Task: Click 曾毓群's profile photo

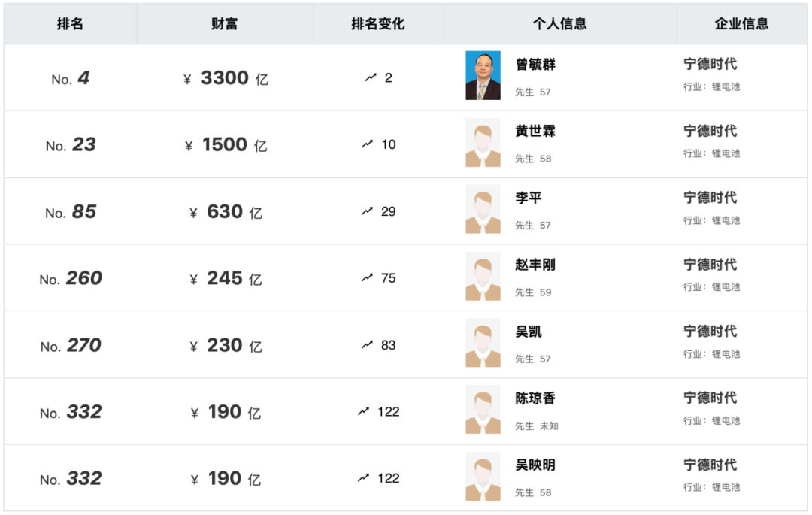Action: (x=483, y=76)
